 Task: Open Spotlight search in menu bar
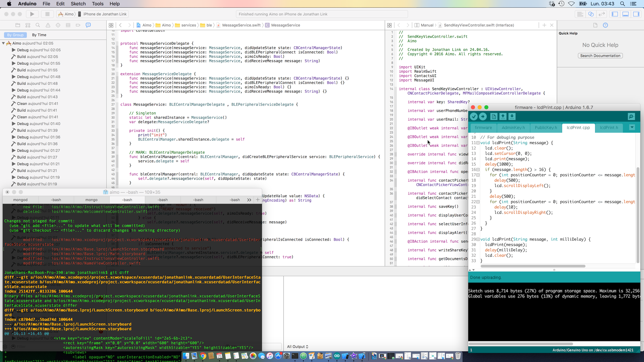pos(623,4)
